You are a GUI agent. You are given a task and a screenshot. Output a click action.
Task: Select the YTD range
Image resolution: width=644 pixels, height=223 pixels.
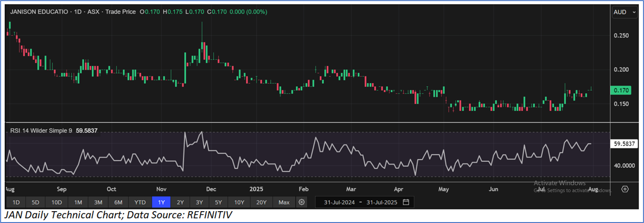[140, 202]
